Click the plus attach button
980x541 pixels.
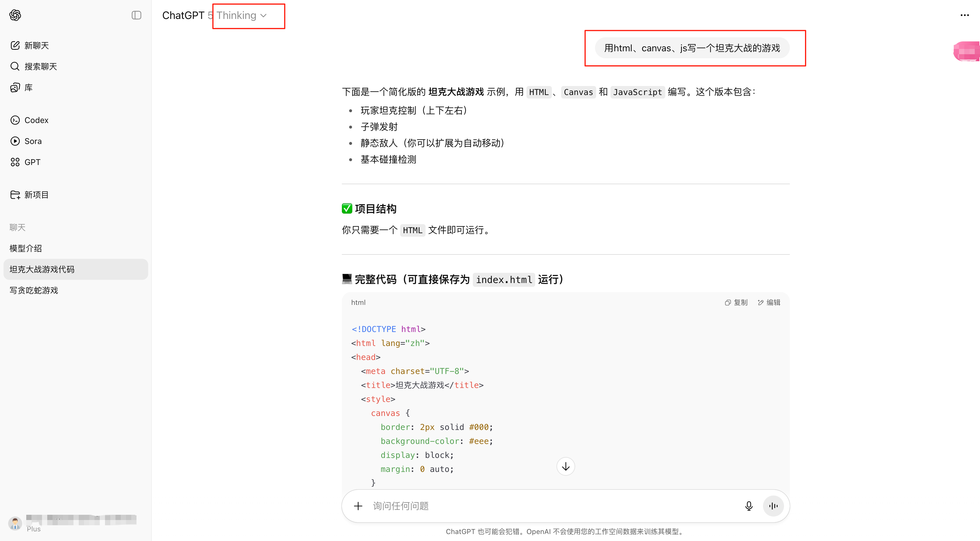(358, 506)
